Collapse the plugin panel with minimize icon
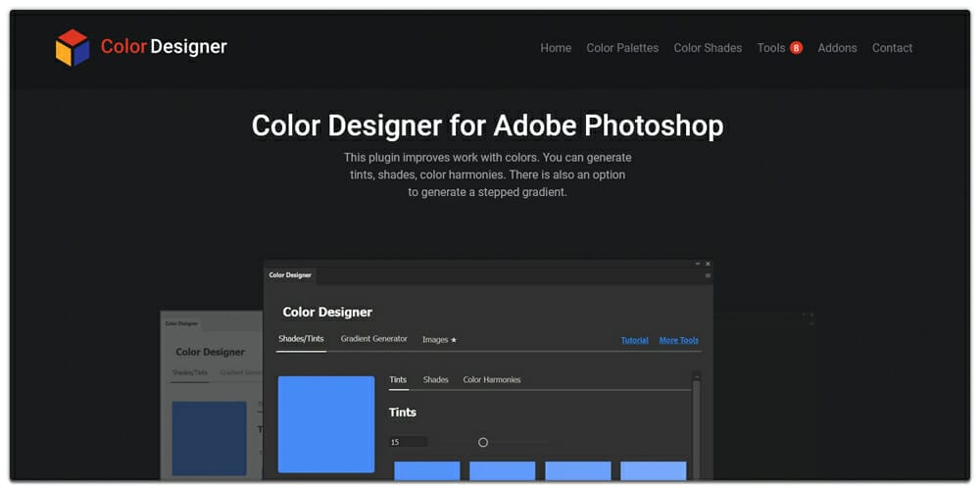The width and height of the screenshot is (980, 490). click(x=698, y=264)
